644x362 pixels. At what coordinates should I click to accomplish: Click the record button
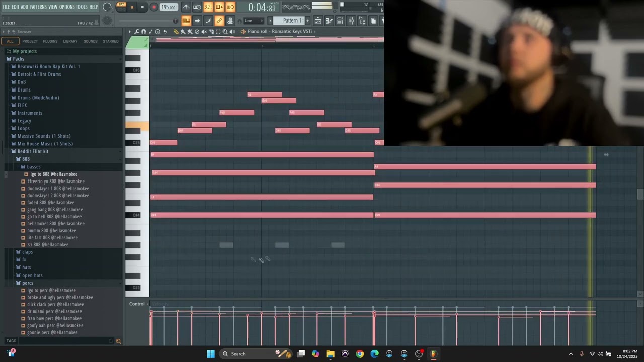point(154,7)
